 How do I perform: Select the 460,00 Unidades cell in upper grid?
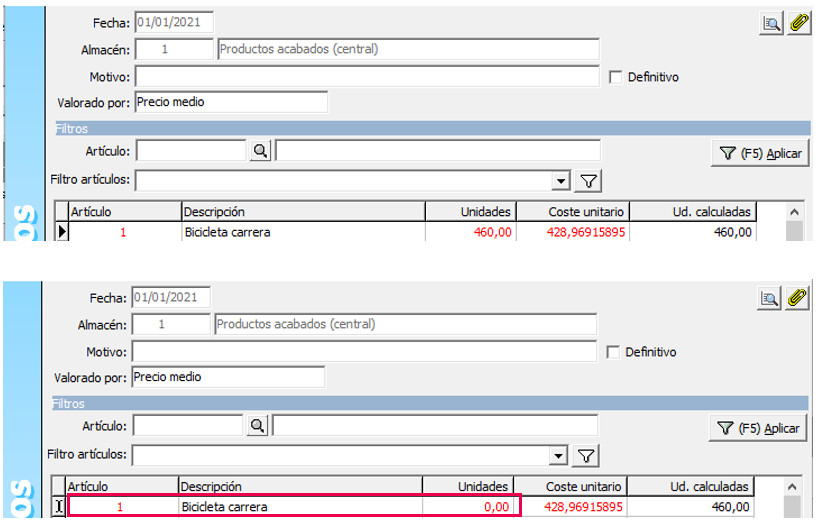471,232
